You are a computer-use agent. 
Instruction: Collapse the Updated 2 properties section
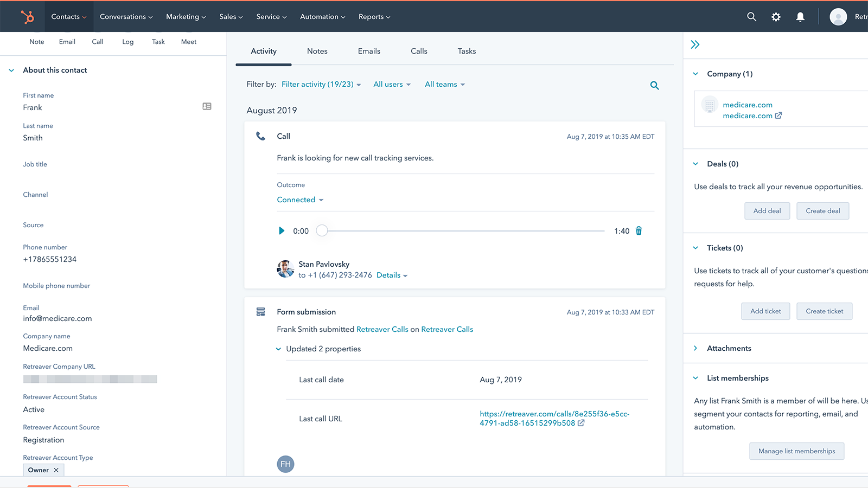(x=278, y=349)
